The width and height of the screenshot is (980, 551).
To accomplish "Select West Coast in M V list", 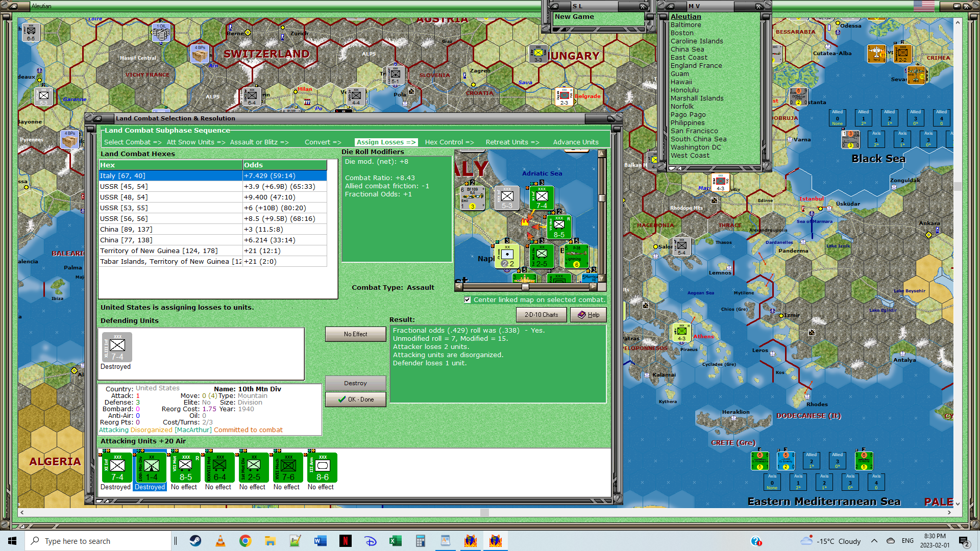I will coord(690,155).
